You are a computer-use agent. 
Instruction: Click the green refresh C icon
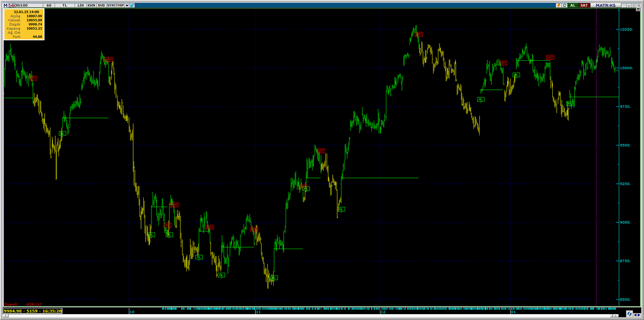[x=565, y=5]
